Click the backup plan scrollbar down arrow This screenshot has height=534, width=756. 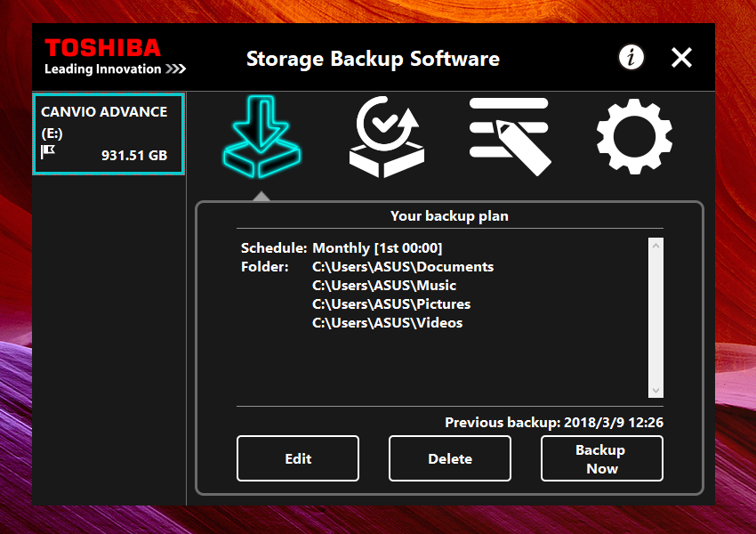(655, 390)
